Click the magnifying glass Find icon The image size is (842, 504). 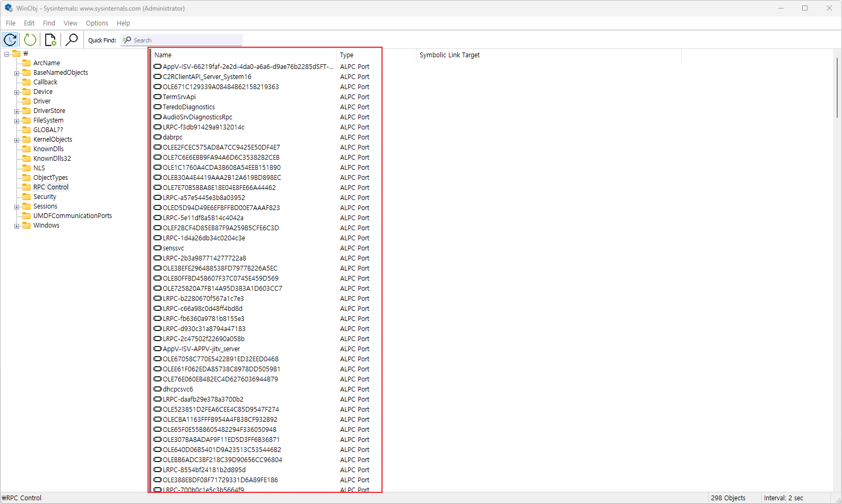72,40
